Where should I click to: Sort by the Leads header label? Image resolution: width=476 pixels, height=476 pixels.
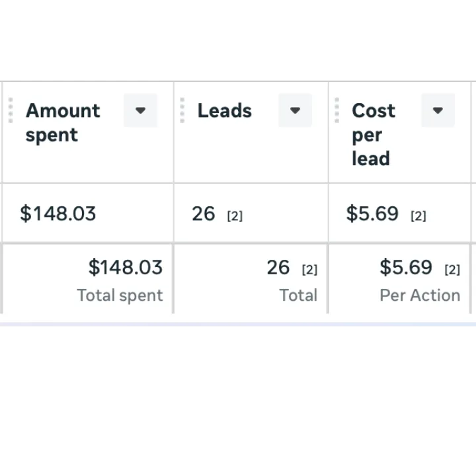coord(224,110)
